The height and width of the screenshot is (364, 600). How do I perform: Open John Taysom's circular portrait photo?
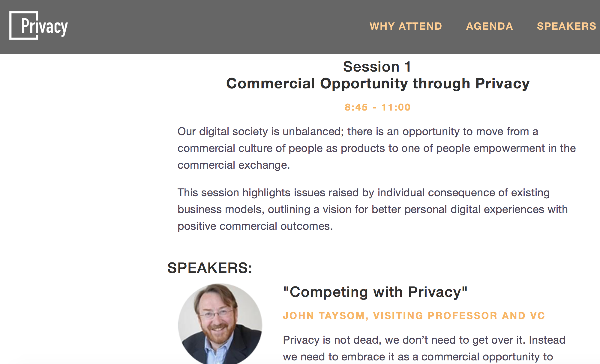tap(220, 324)
